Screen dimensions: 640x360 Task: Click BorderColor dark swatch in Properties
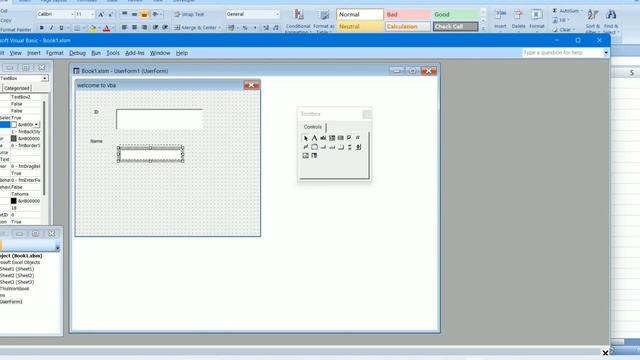[x=13, y=138]
